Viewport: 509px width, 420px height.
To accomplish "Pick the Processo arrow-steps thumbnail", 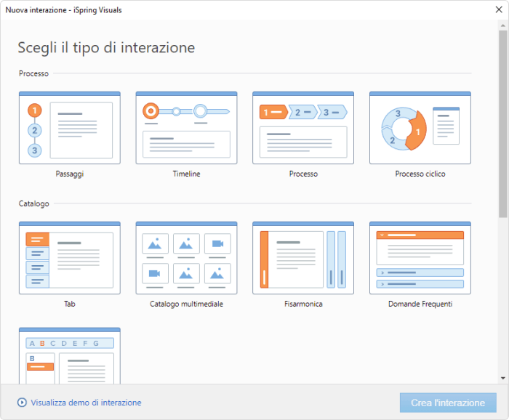I will [x=303, y=128].
